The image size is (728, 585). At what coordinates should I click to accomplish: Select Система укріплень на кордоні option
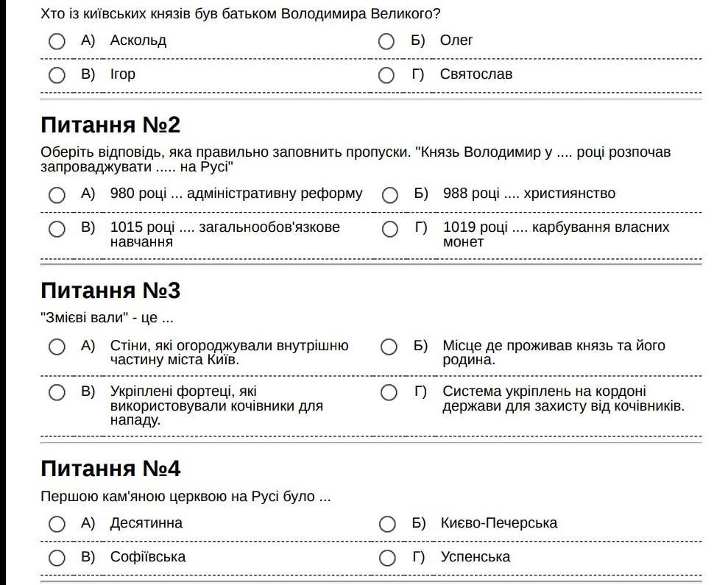click(389, 393)
